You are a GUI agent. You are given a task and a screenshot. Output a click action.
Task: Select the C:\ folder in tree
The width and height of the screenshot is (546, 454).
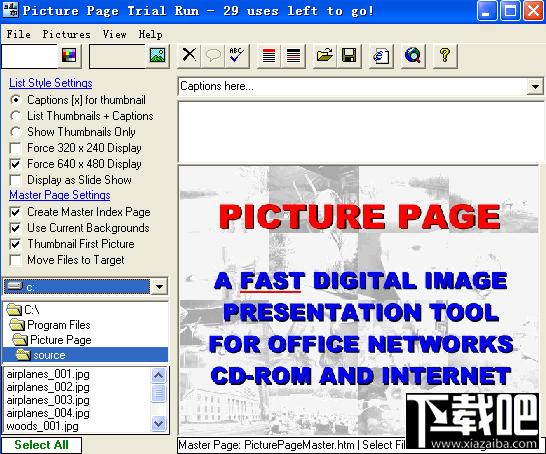(23, 310)
